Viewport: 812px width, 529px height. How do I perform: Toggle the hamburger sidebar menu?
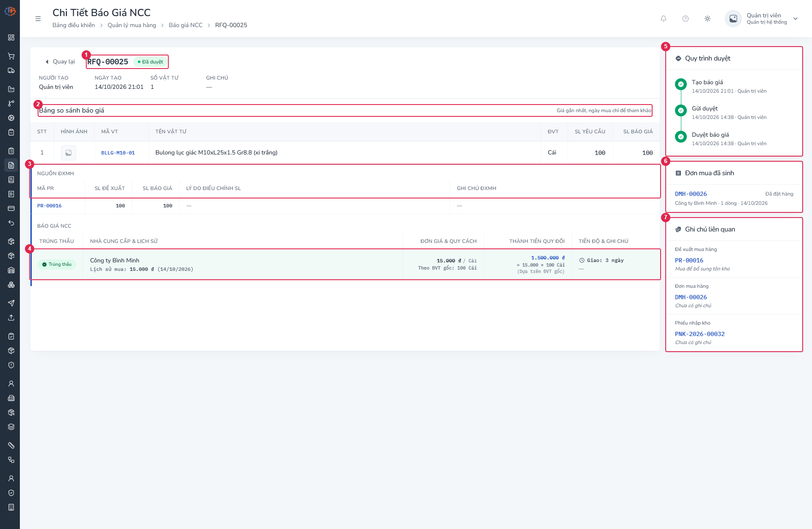coord(38,19)
